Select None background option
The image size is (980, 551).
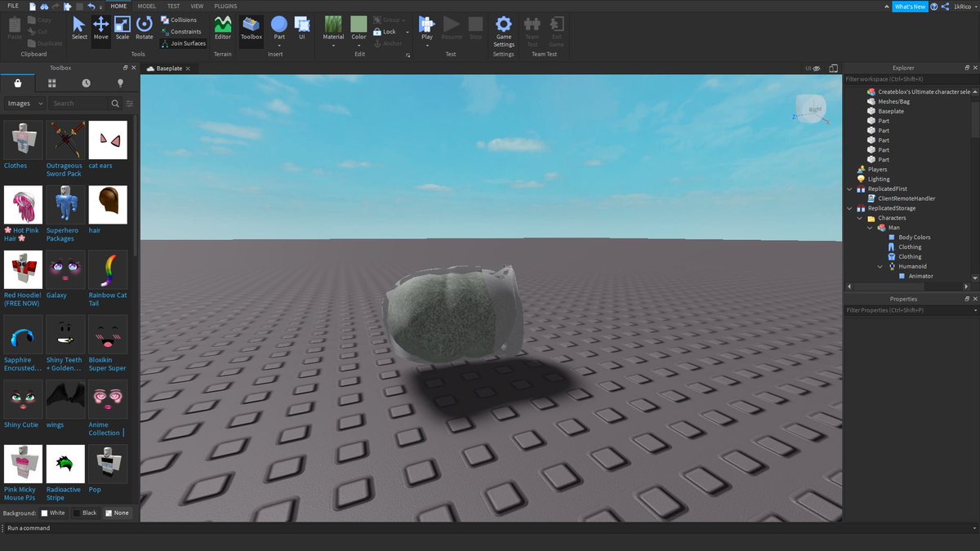pos(118,513)
